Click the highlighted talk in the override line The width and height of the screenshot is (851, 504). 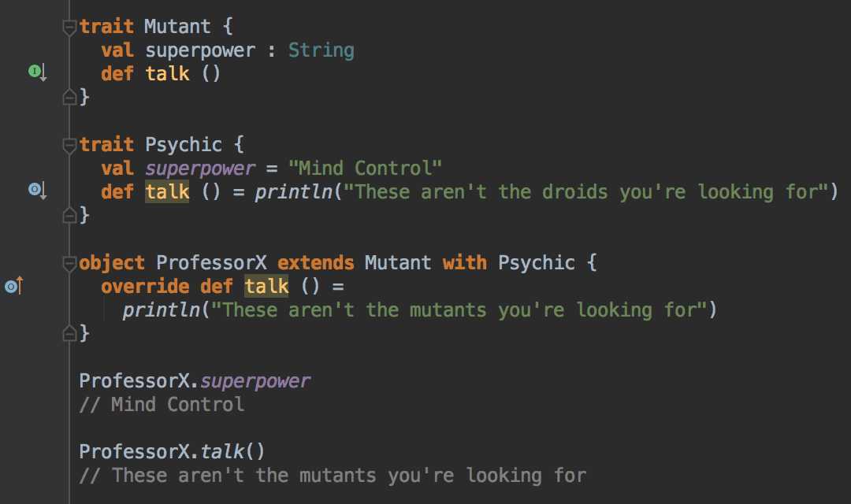pos(266,287)
